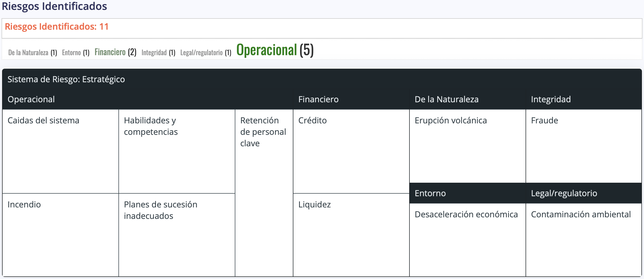
Task: Select the Erupción volcánica cell
Action: 468,146
